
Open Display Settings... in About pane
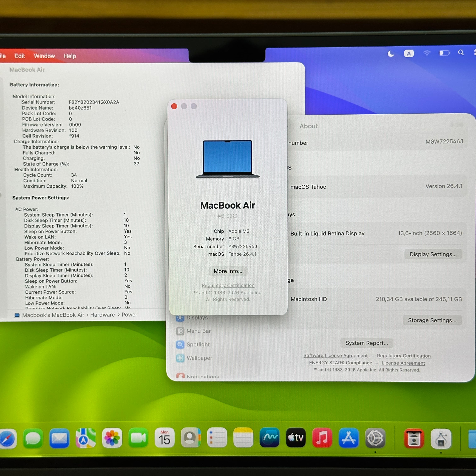433,254
